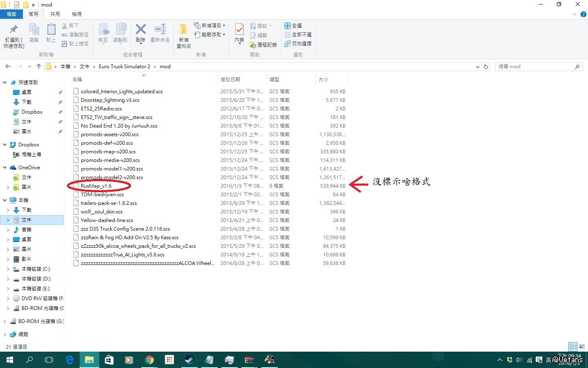Image resolution: width=588 pixels, height=368 pixels.
Task: Click the Rename icon in ribbon
Action: [x=160, y=30]
